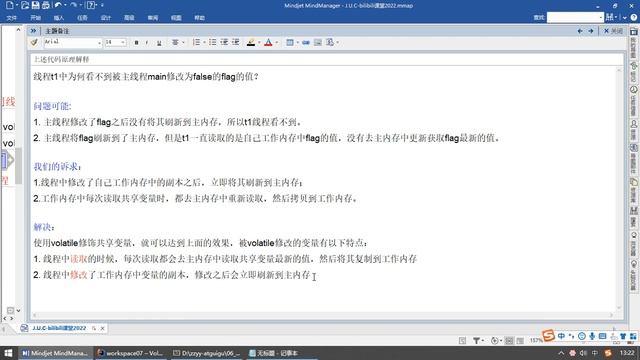Image resolution: width=640 pixels, height=360 pixels.
Task: Click the Insert table icon in the notes toolbar
Action: click(x=290, y=42)
